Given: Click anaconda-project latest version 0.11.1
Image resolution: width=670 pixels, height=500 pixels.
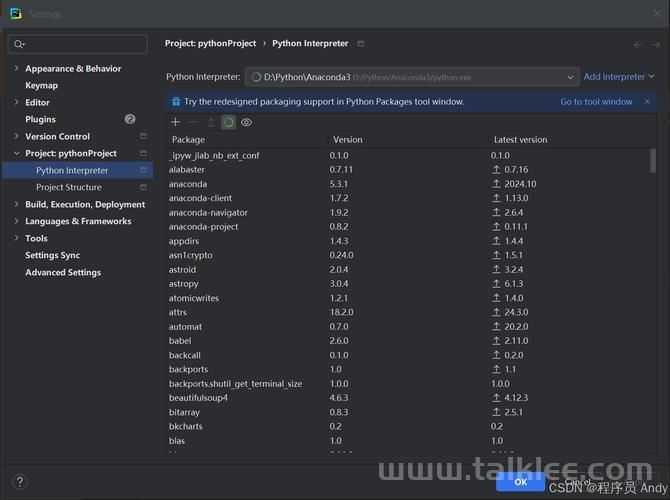Looking at the screenshot, I should (x=516, y=226).
